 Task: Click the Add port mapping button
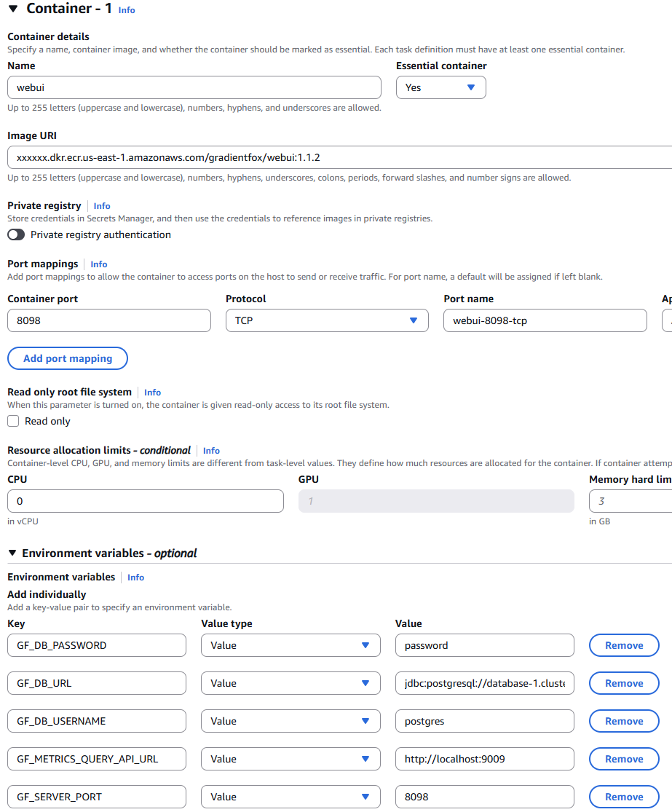(x=68, y=358)
